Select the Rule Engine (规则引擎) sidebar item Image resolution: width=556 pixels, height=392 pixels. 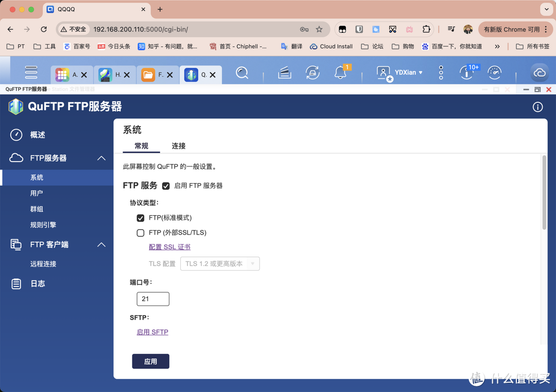click(x=43, y=225)
